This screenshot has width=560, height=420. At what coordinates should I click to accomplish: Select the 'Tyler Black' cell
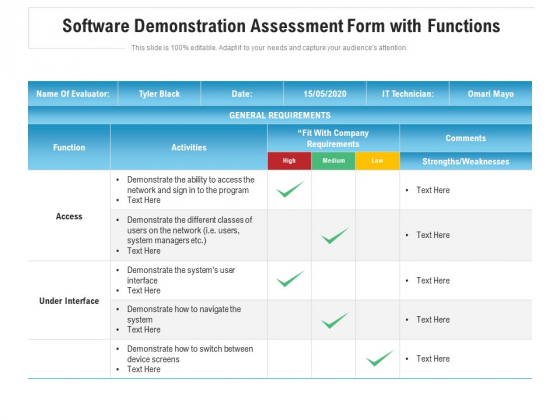[x=159, y=94]
